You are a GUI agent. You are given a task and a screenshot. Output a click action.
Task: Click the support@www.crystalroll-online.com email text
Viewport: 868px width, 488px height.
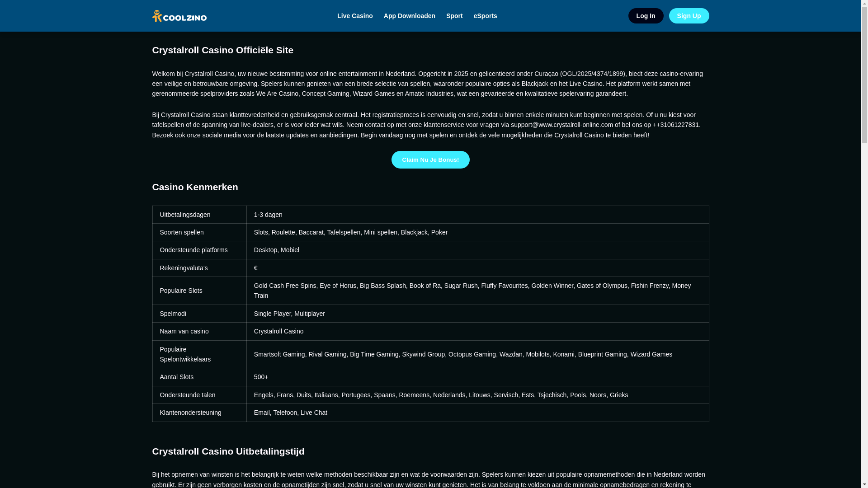[562, 125]
